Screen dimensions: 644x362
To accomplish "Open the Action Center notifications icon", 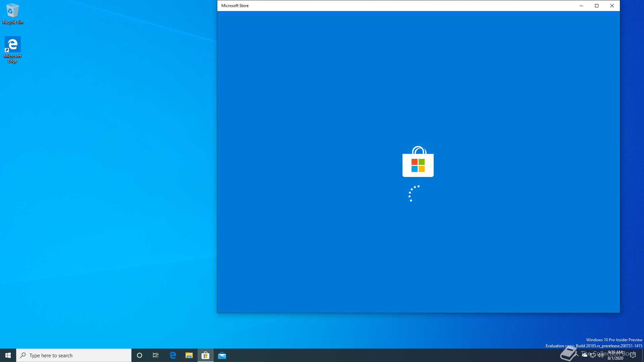I will click(x=633, y=355).
